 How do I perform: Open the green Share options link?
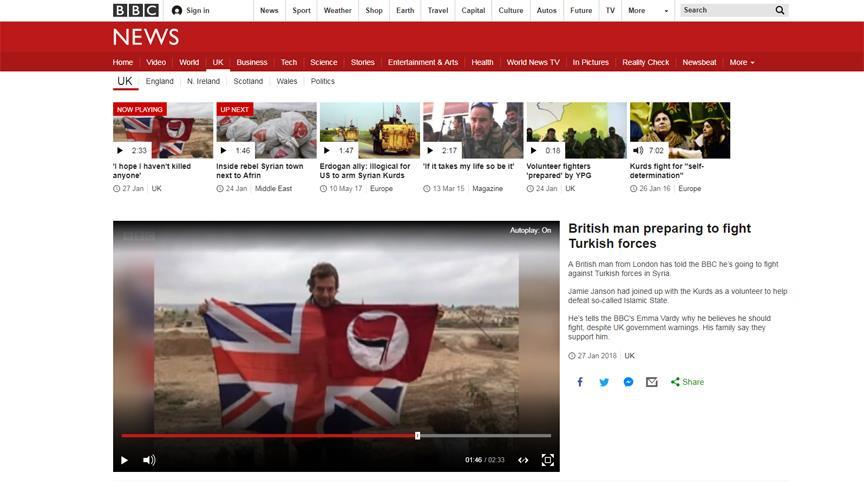(x=687, y=382)
